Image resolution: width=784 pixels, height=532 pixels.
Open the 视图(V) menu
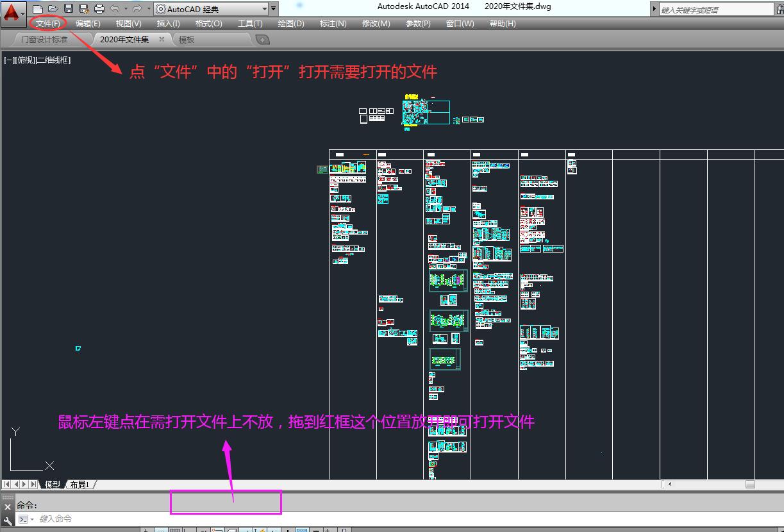pos(128,24)
